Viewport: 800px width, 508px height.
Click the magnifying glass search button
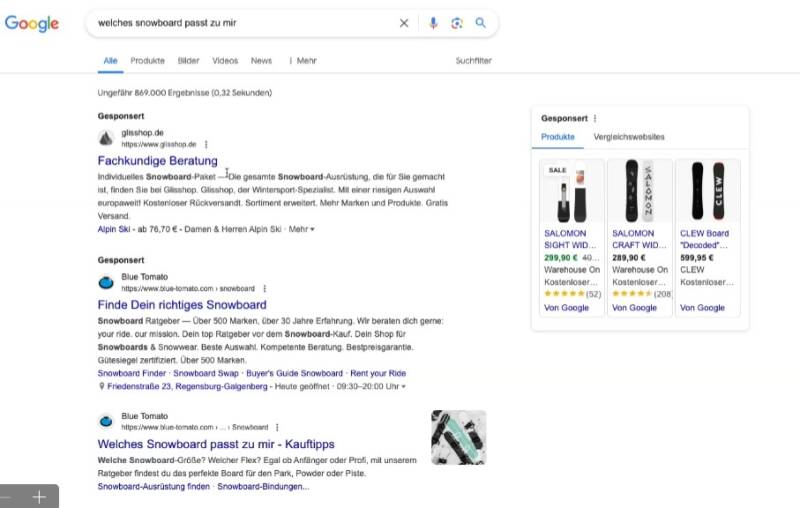[480, 22]
